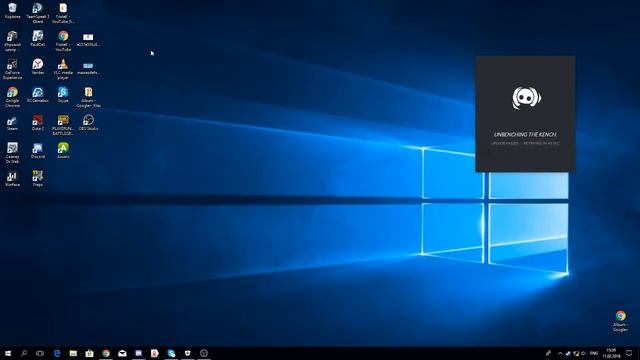
Task: Switch to OBS Studio in the taskbar
Action: (x=204, y=353)
